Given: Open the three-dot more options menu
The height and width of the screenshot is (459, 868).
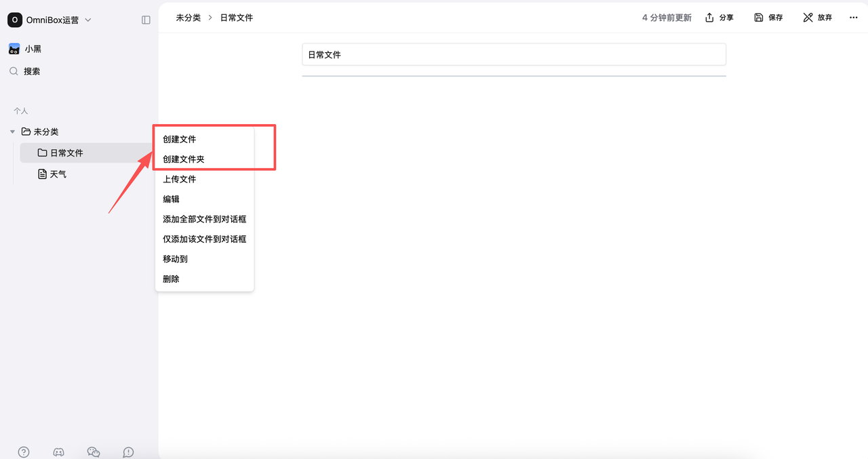Looking at the screenshot, I should 853,18.
